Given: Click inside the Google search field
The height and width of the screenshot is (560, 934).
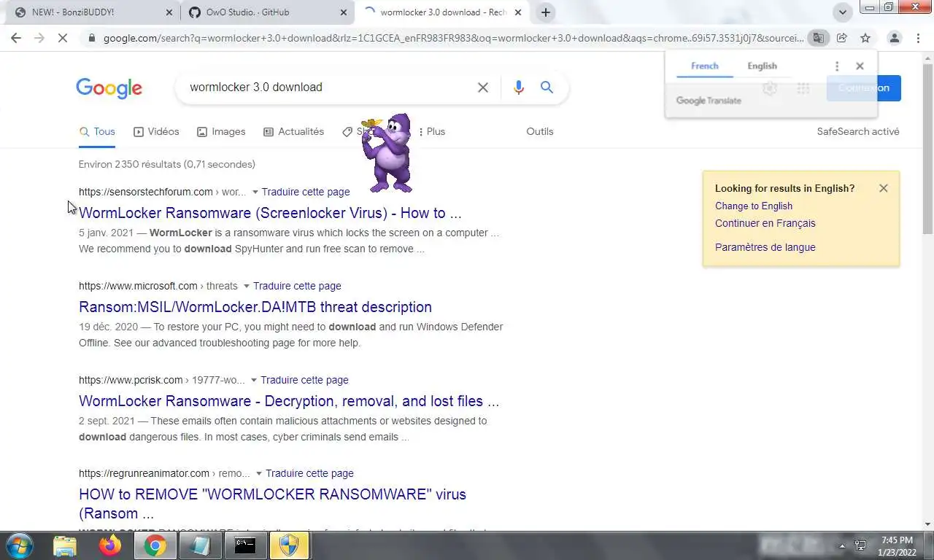Looking at the screenshot, I should (328, 87).
